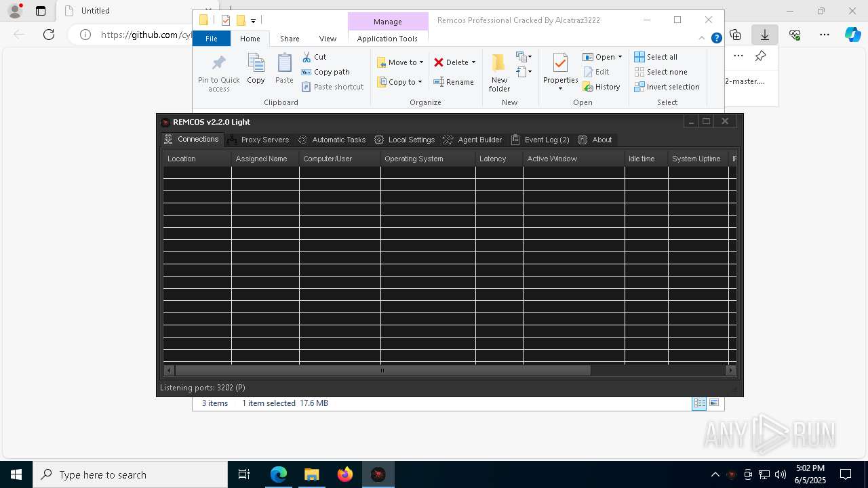This screenshot has height=488, width=868.
Task: Sort by Operating System column header
Action: coord(428,159)
